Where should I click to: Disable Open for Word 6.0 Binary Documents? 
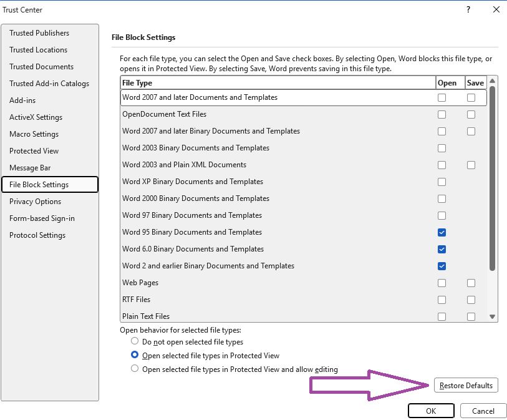pyautogui.click(x=442, y=249)
